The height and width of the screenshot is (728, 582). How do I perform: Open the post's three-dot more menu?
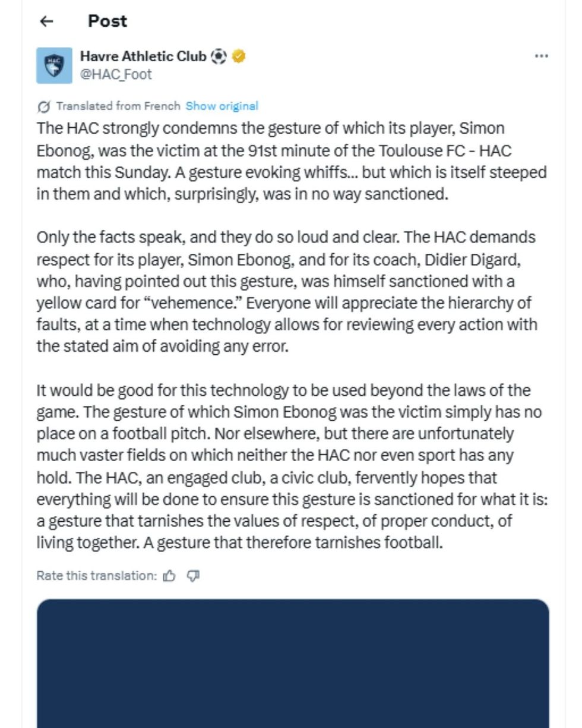click(541, 56)
